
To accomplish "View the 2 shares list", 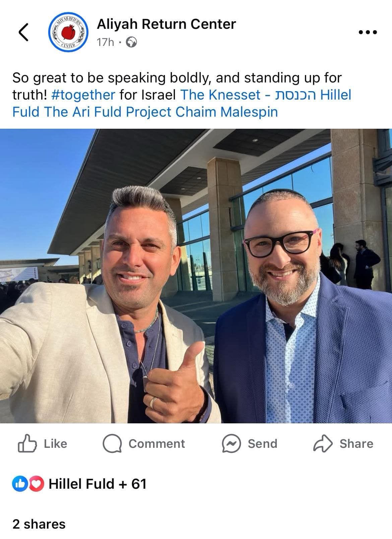I will (39, 524).
